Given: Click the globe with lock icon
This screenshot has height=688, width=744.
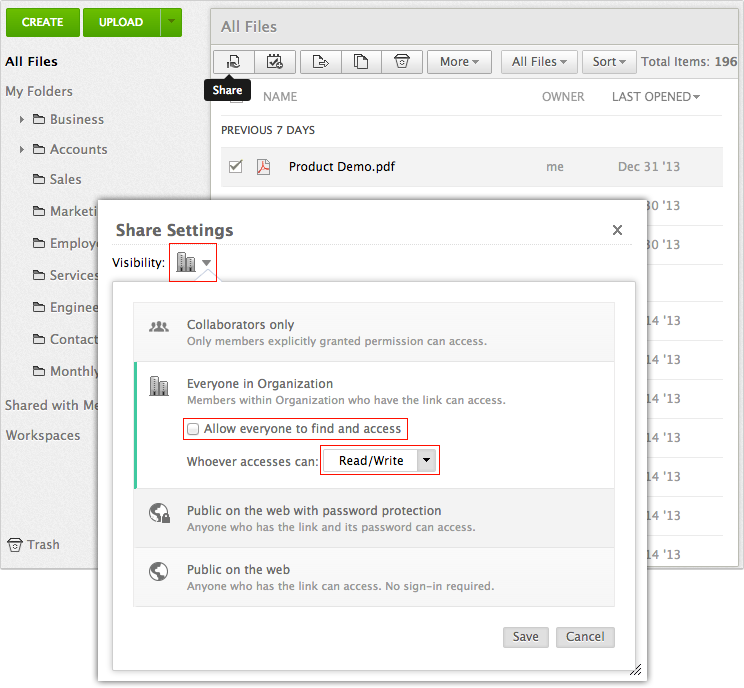Looking at the screenshot, I should (159, 513).
